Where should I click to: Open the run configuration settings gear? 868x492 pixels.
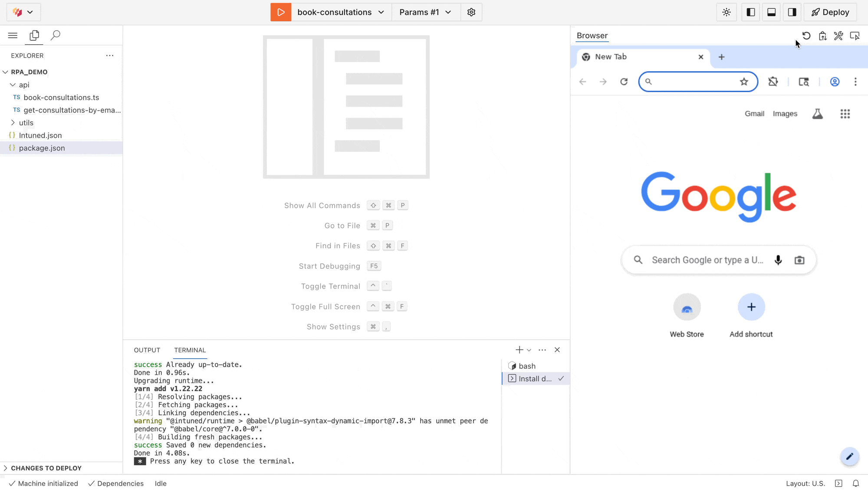coord(471,12)
